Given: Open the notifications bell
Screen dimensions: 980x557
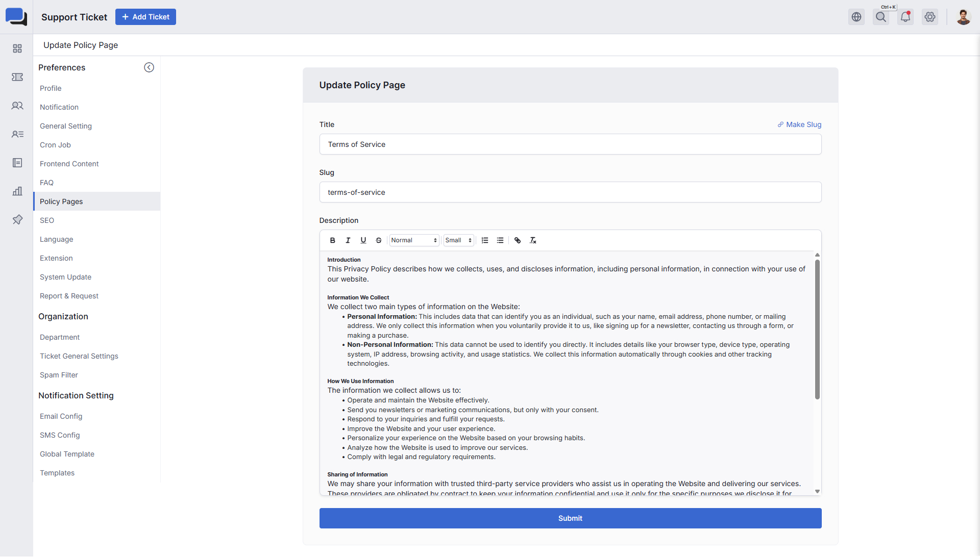Looking at the screenshot, I should click(x=905, y=17).
